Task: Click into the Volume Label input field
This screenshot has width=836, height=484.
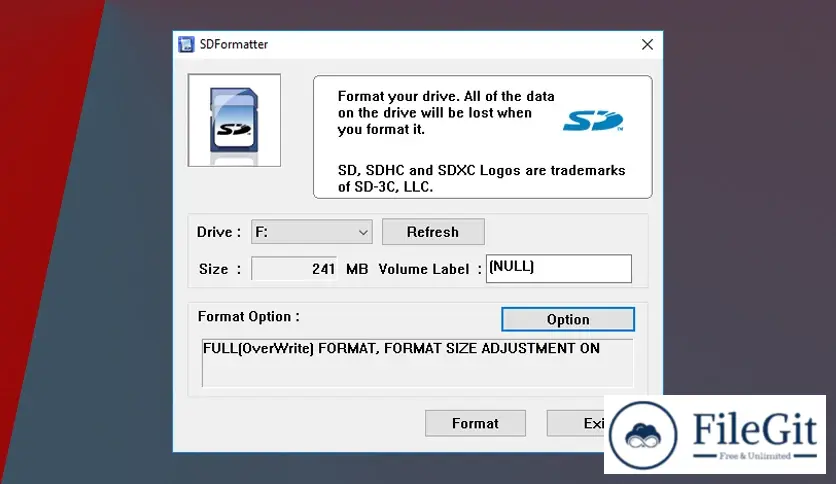Action: point(559,269)
